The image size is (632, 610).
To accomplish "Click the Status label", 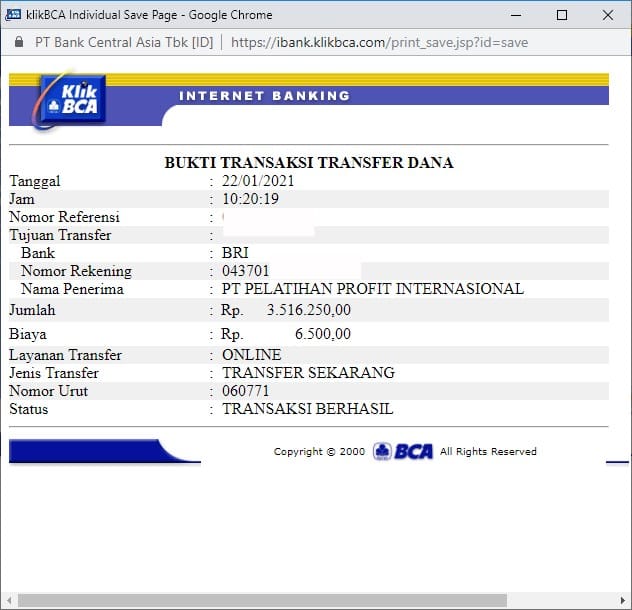I will pyautogui.click(x=29, y=409).
